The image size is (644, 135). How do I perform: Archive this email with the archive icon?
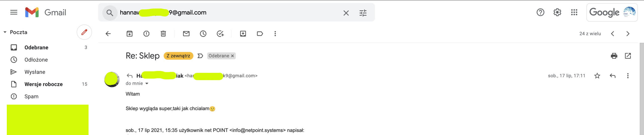tap(129, 34)
